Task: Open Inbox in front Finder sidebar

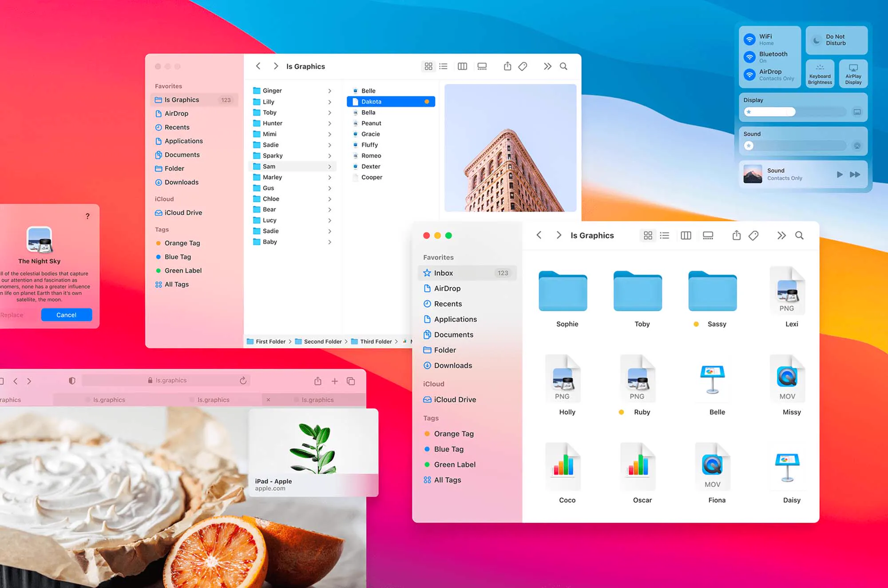Action: 467,273
